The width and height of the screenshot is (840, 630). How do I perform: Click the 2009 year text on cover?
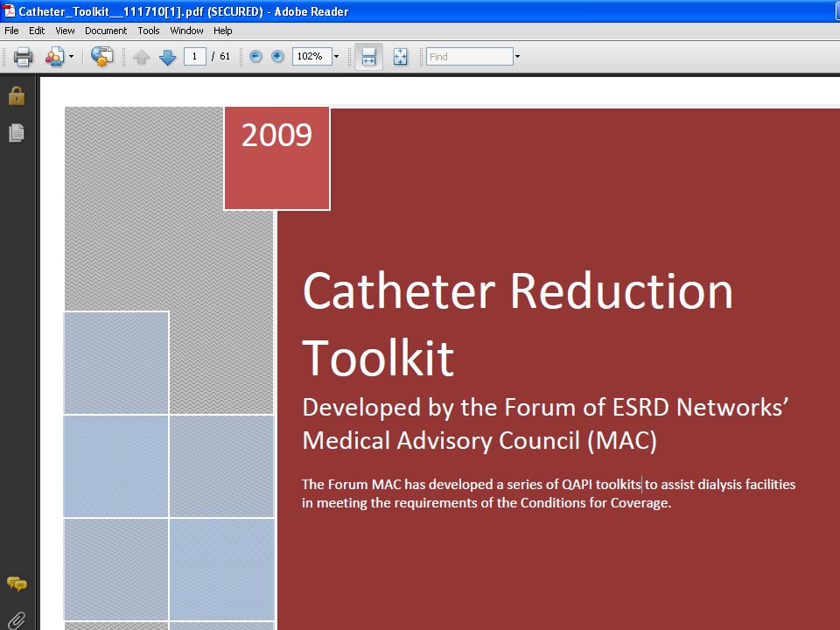click(276, 135)
